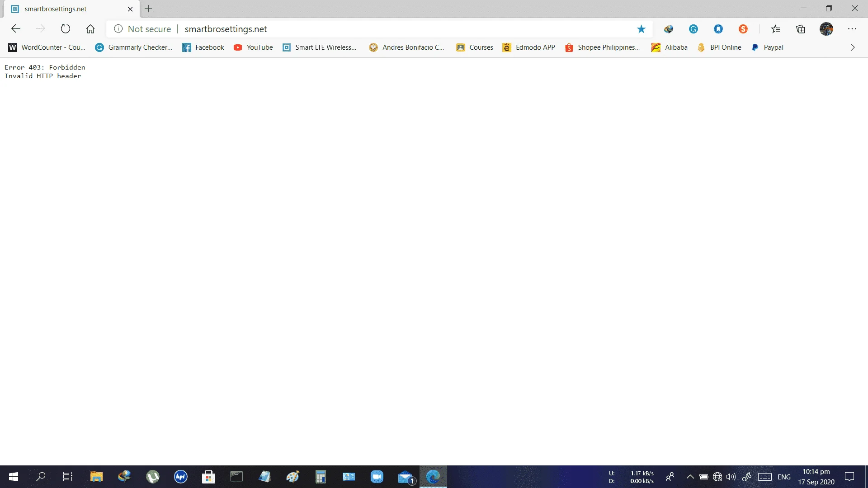Open the Grammarly Checker bookmark

[x=134, y=47]
